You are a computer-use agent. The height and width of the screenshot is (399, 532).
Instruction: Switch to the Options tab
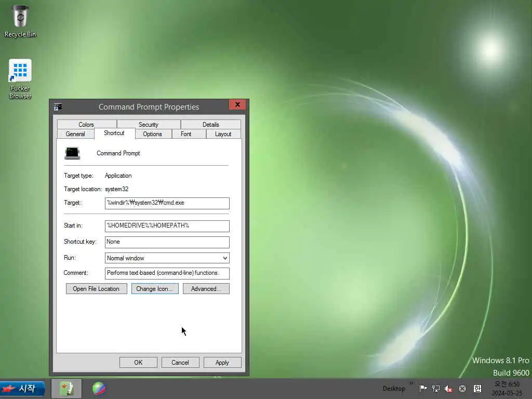(152, 134)
